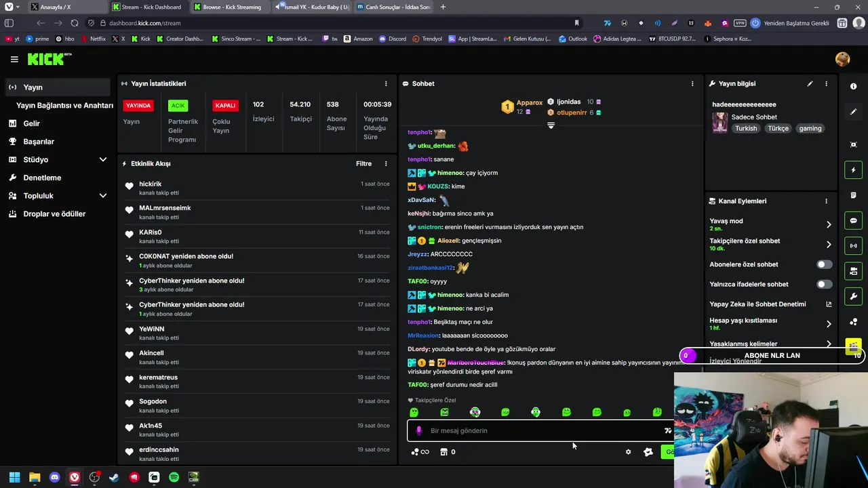Open the hamburger menu beside the Kick logo

tap(14, 60)
